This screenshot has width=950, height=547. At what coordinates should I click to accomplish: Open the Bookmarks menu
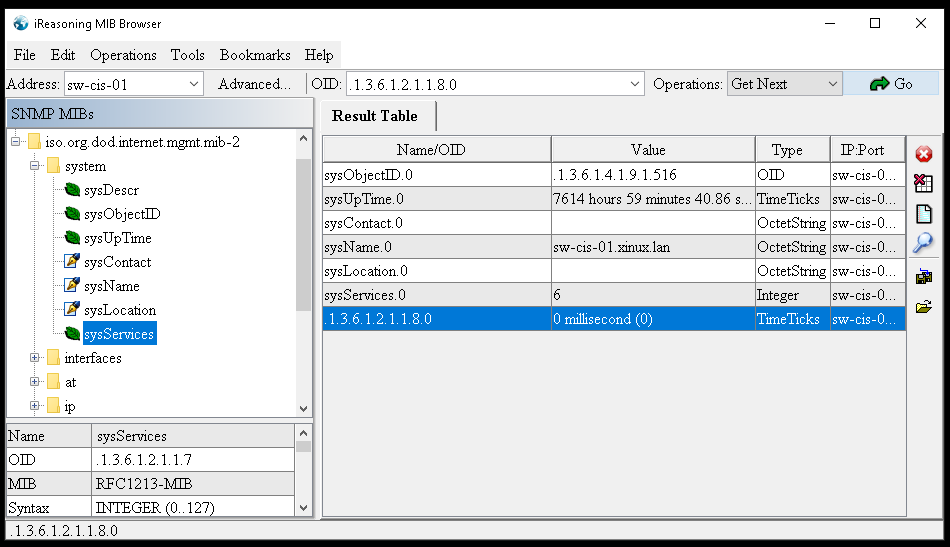click(255, 55)
